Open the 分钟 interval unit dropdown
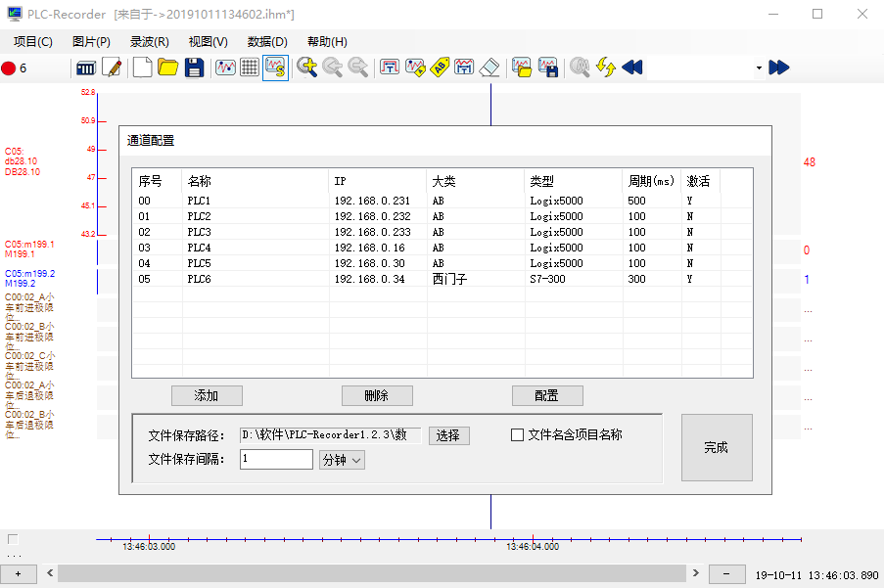Viewport: 885px width, 588px height. point(342,460)
